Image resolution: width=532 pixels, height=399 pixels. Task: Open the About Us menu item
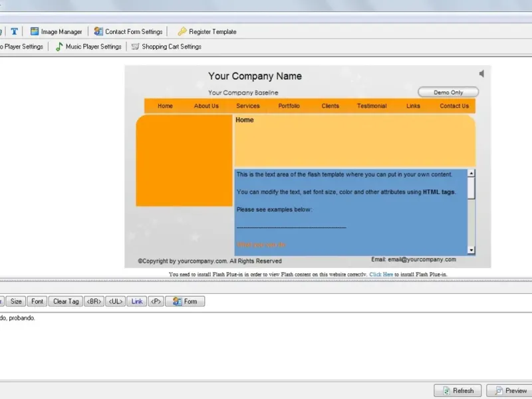pos(206,106)
